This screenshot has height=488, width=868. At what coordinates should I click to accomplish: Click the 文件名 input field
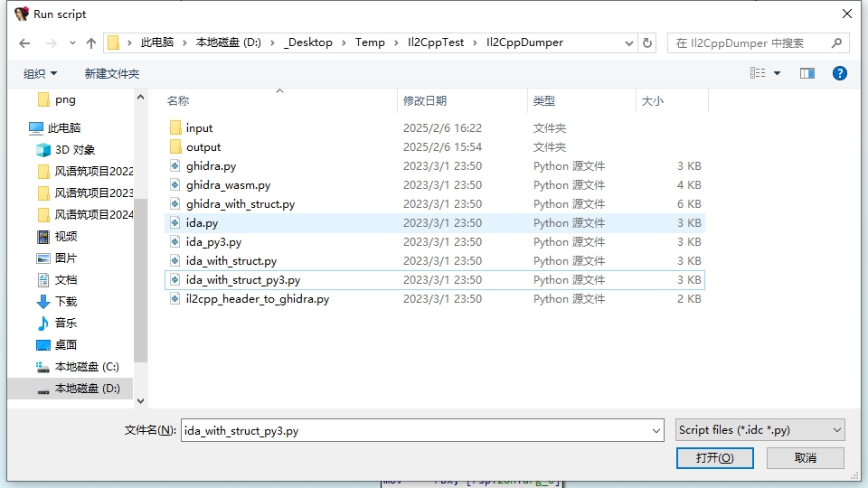coord(416,431)
